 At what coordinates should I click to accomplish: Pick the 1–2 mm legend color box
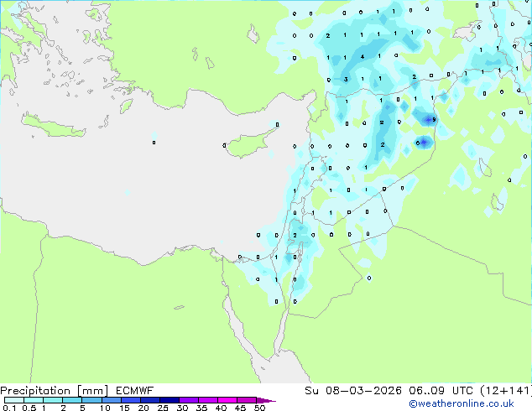point(53,400)
